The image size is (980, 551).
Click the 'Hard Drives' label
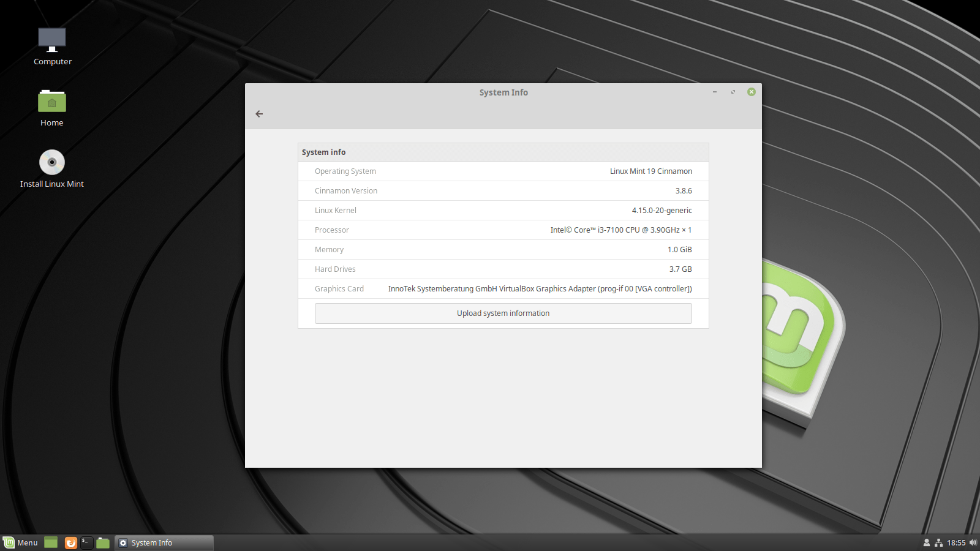(335, 269)
